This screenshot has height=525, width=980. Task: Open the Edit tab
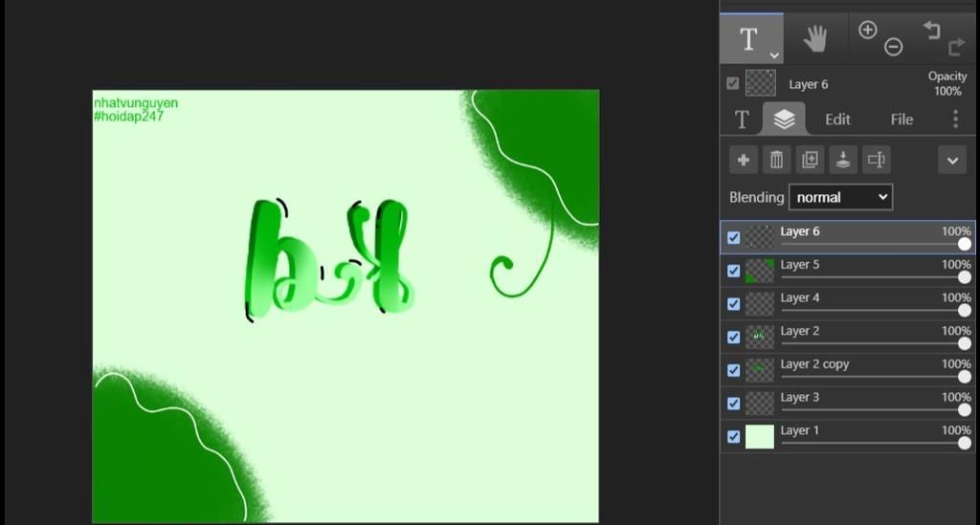(837, 120)
